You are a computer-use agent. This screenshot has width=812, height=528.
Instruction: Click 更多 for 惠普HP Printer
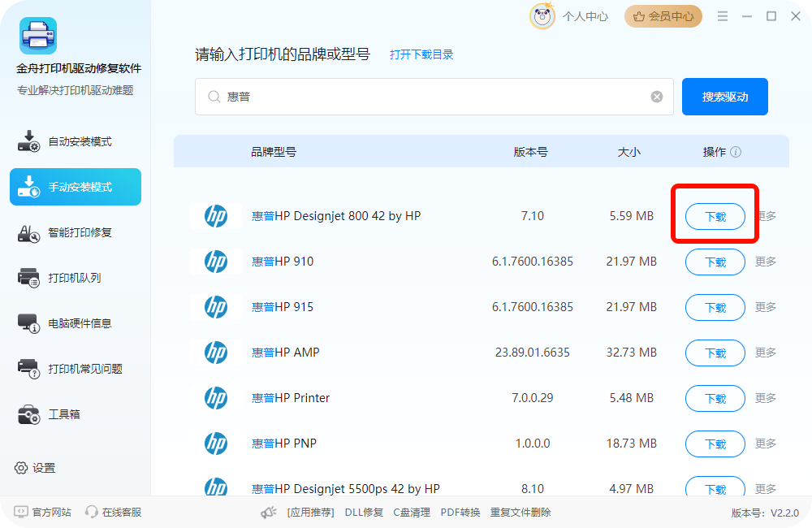(766, 398)
